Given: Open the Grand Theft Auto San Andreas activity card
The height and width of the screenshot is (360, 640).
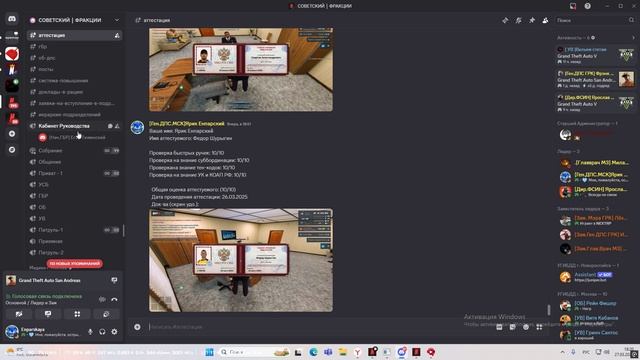Looking at the screenshot, I should [x=596, y=79].
